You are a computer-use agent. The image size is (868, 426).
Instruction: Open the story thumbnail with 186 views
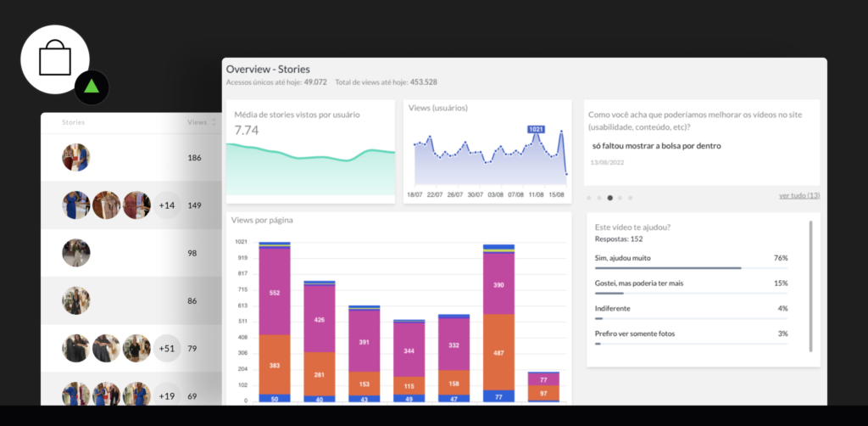point(76,158)
